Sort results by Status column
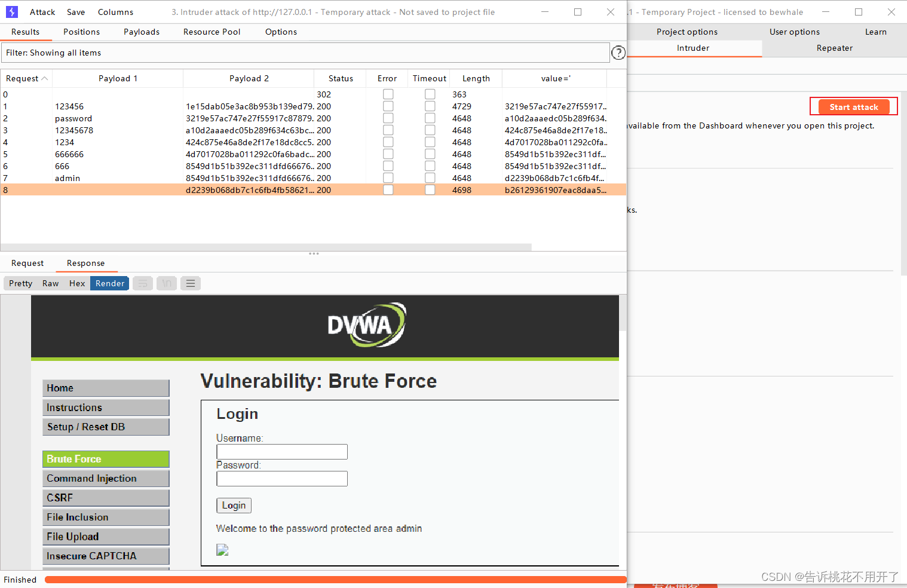907x588 pixels. click(341, 78)
